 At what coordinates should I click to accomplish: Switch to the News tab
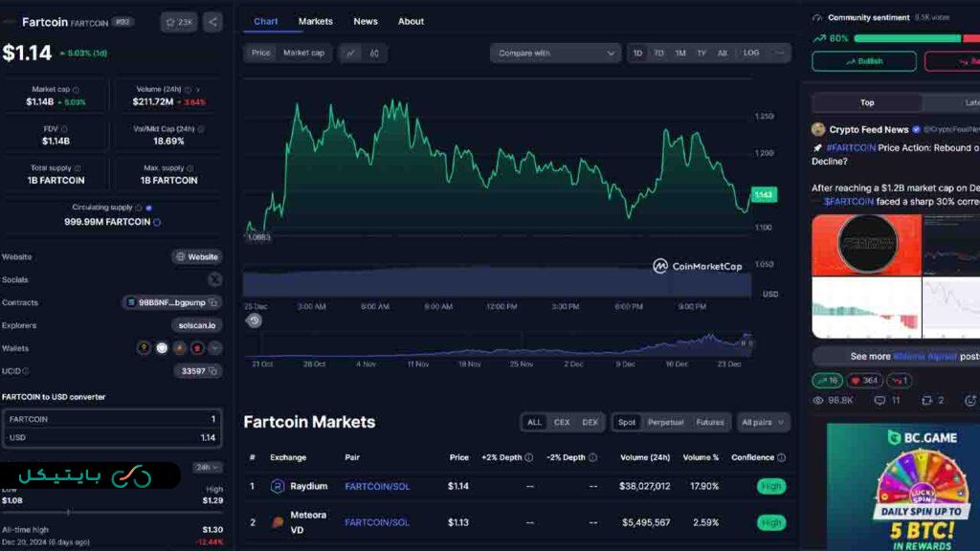tap(366, 21)
